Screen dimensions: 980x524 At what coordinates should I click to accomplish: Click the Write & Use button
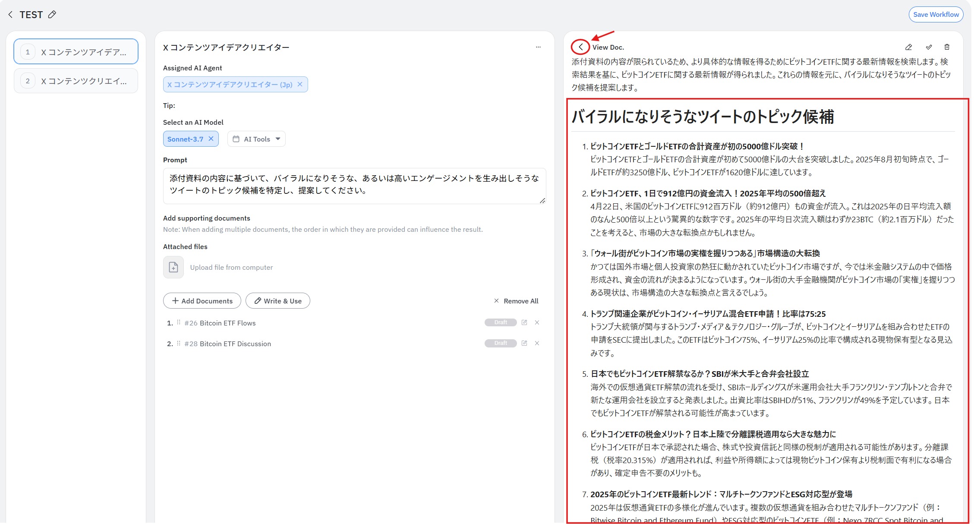tap(278, 301)
